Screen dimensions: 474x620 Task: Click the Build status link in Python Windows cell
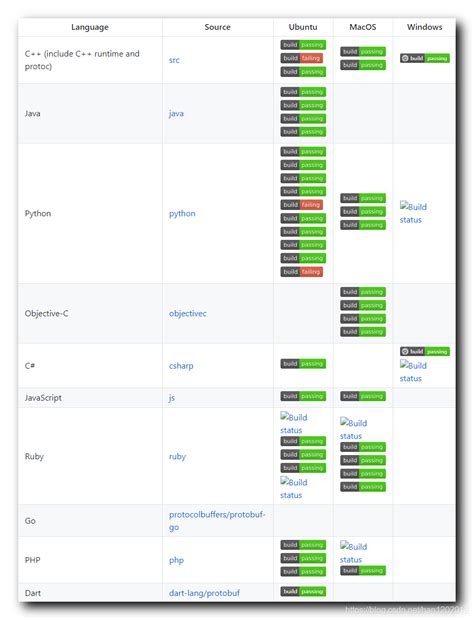pos(413,213)
